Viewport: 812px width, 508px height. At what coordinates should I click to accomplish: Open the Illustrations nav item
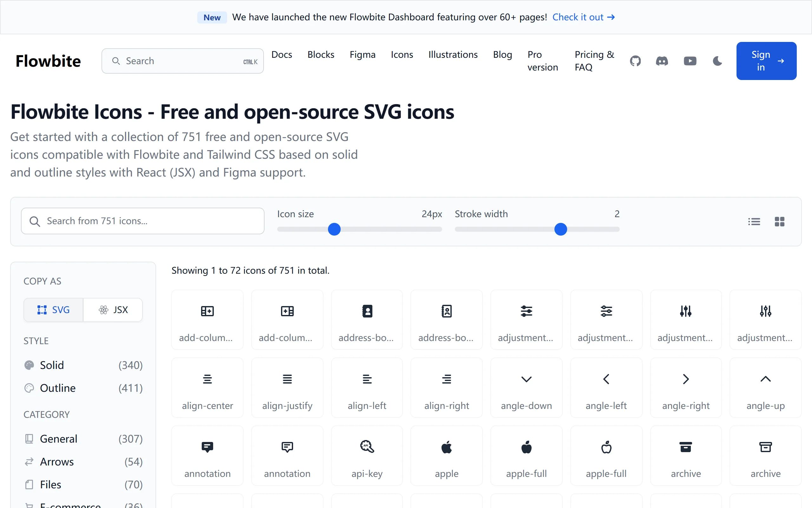point(453,54)
